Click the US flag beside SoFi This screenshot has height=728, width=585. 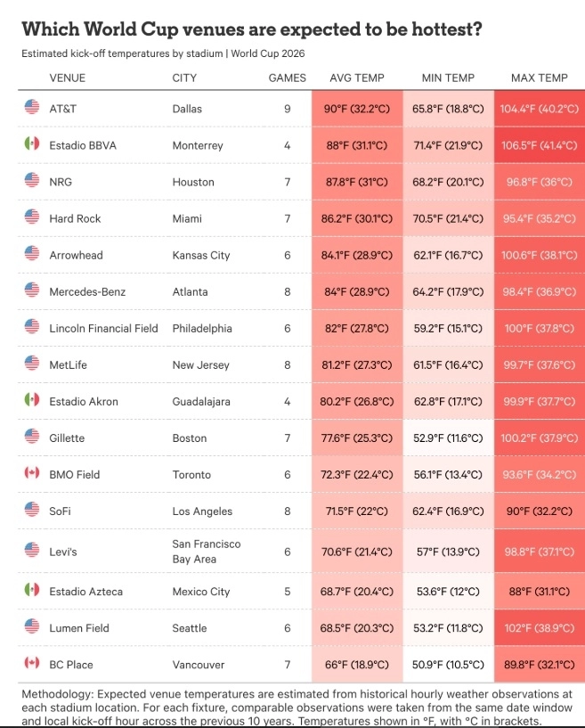pos(31,510)
